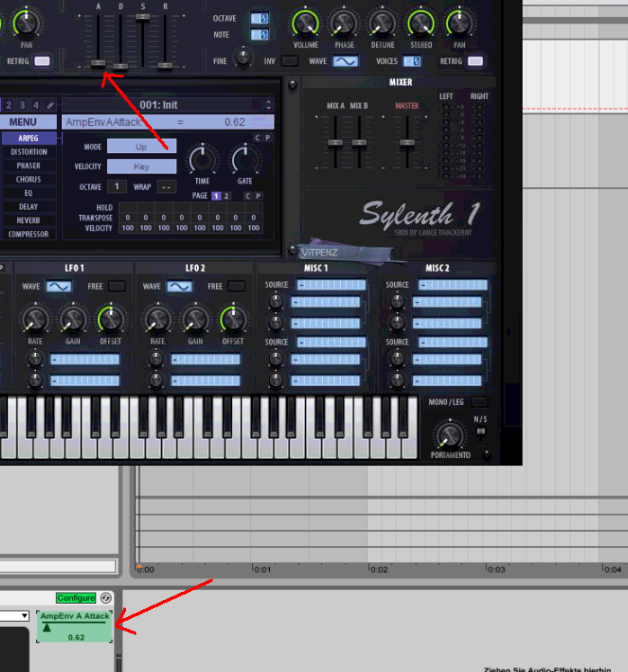
Task: Click the preset stepper arrows beside 001: Init
Action: [x=268, y=104]
